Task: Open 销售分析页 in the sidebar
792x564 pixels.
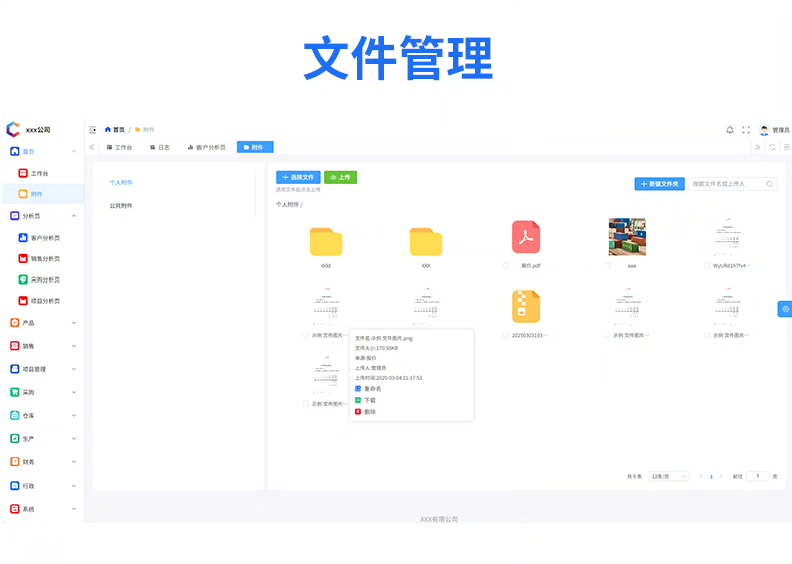Action: pyautogui.click(x=39, y=259)
